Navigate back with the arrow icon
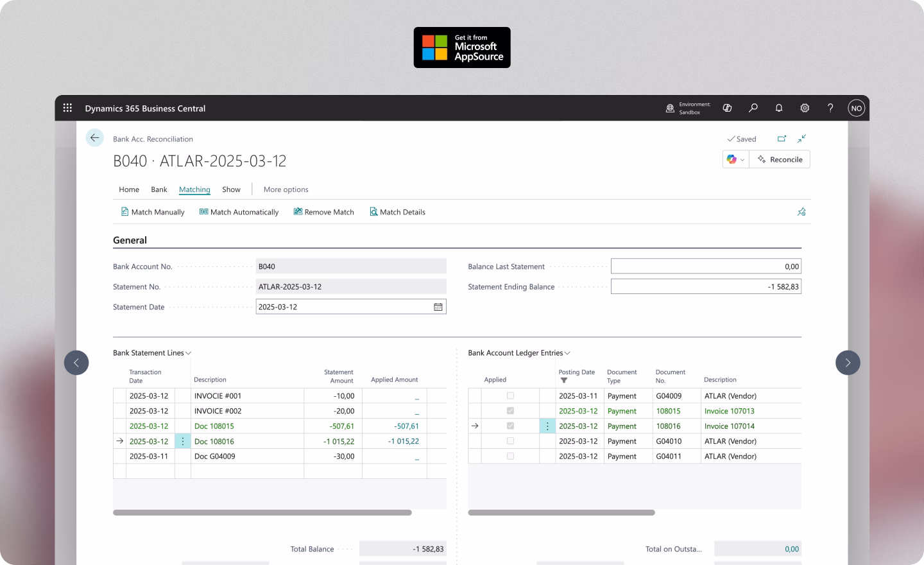Image resolution: width=924 pixels, height=565 pixels. point(94,138)
